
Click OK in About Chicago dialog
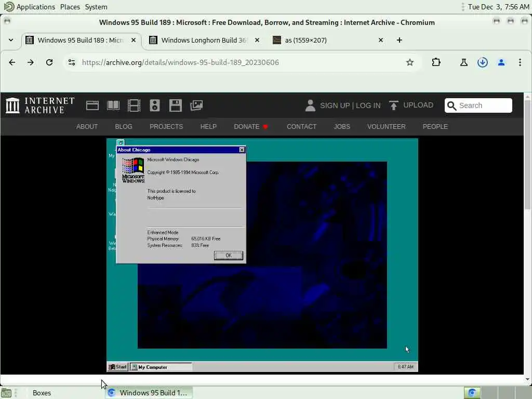(x=229, y=255)
